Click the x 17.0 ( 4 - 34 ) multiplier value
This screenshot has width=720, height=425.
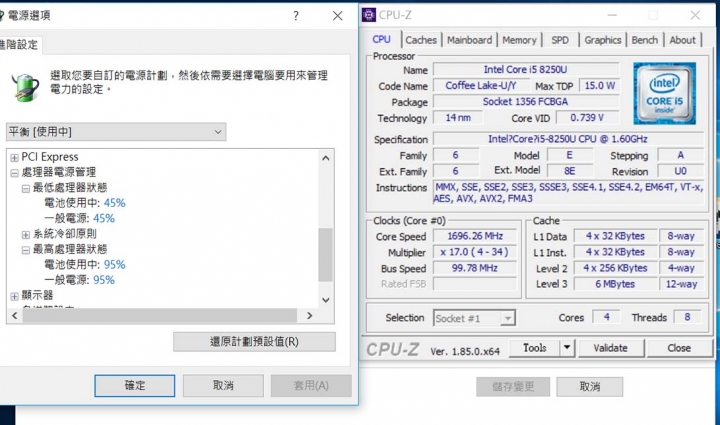tap(475, 252)
